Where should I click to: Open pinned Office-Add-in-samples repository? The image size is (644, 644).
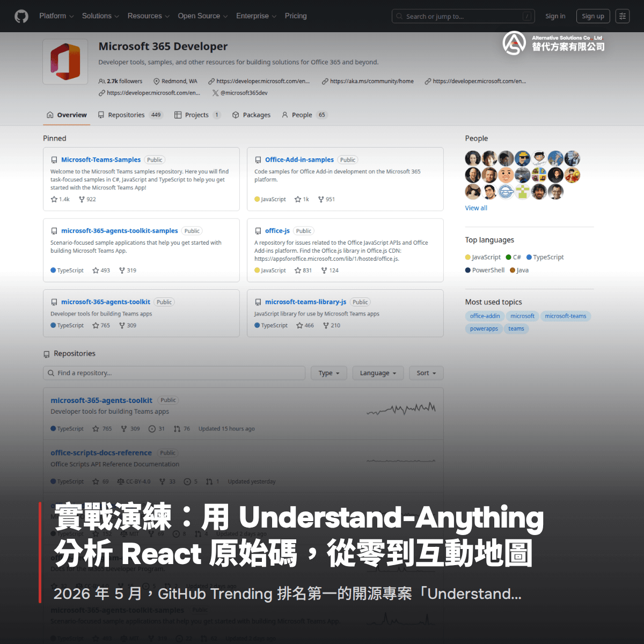point(299,160)
